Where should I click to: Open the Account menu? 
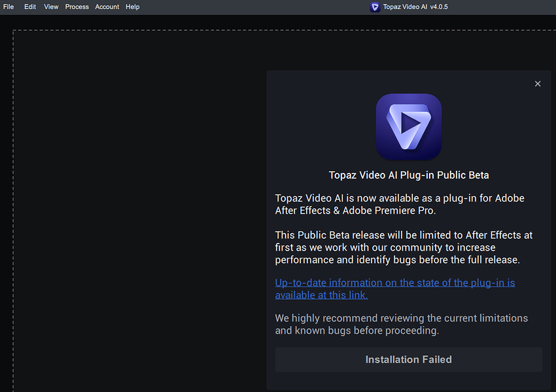pos(107,7)
